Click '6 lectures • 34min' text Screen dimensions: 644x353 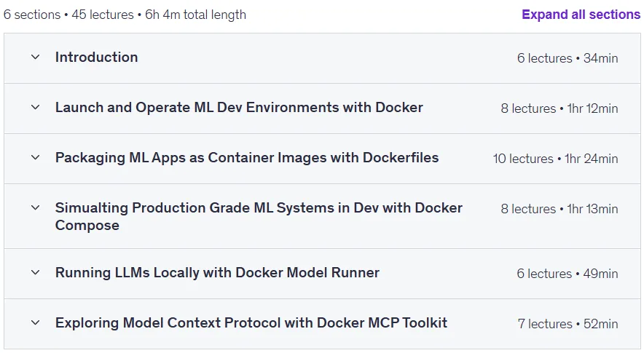[568, 58]
